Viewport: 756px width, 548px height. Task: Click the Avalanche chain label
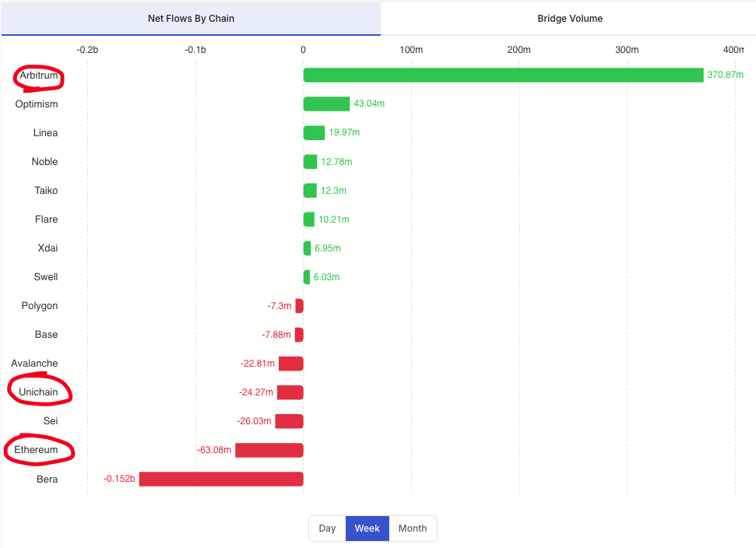34,364
